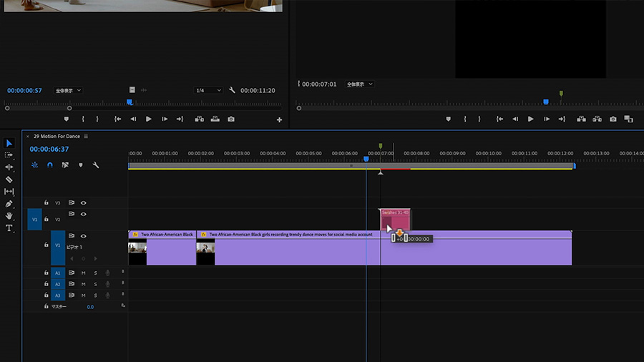The width and height of the screenshot is (644, 362).
Task: Open Program monitor 全体表示 zoom dropdown
Action: click(x=359, y=84)
